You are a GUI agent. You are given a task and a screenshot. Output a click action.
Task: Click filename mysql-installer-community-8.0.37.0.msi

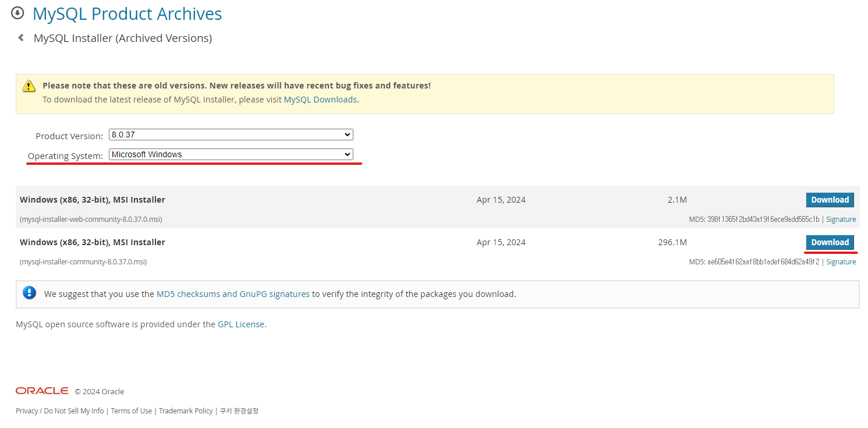click(83, 262)
